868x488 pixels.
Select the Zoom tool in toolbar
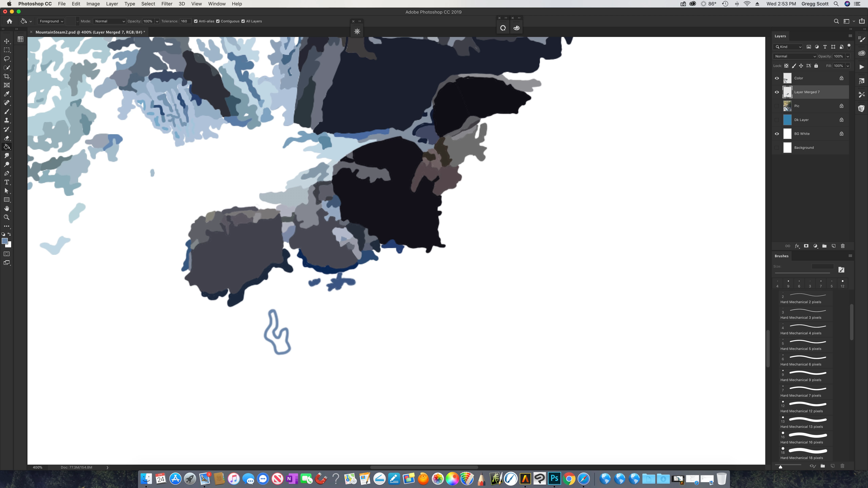click(7, 217)
